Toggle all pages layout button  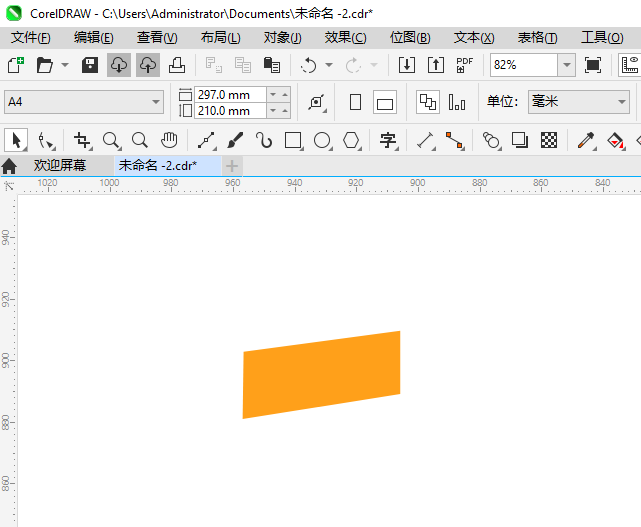coord(428,102)
